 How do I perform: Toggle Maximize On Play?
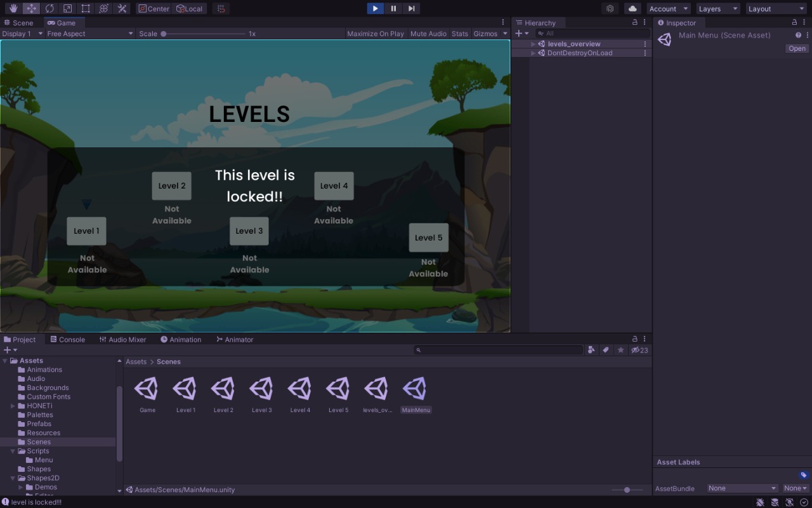[x=376, y=34]
